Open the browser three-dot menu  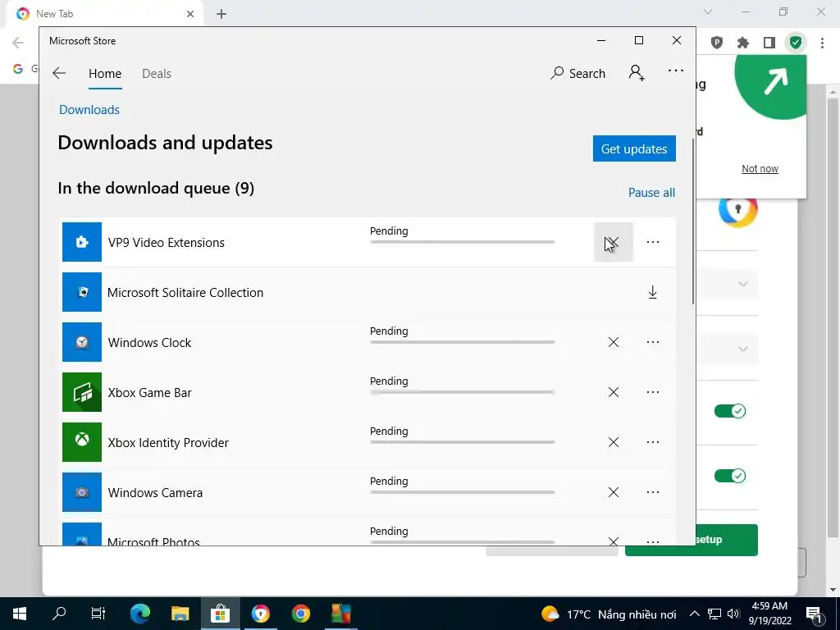[822, 43]
